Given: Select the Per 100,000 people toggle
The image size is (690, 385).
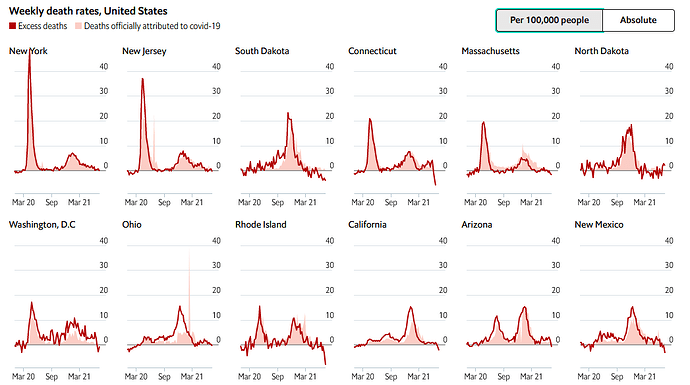Looking at the screenshot, I should (549, 20).
